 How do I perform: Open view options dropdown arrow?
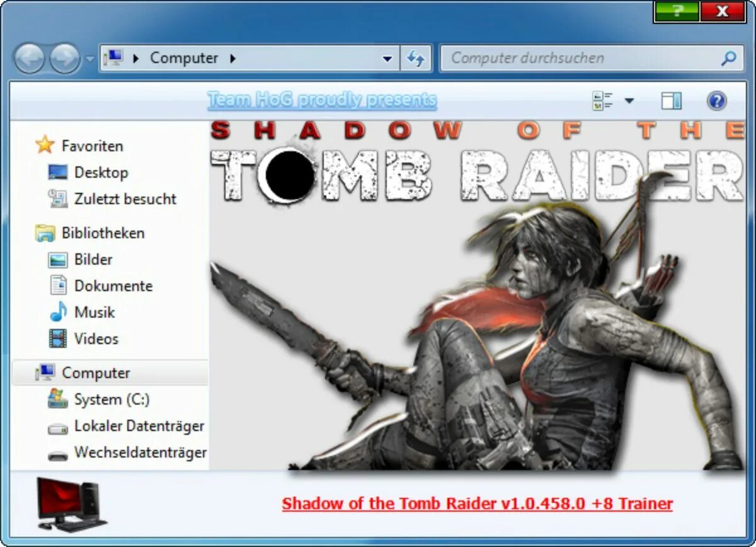[629, 101]
